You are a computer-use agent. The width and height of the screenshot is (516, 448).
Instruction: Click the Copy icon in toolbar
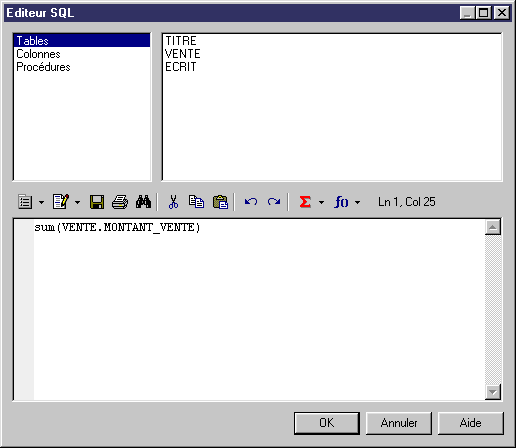pos(196,202)
